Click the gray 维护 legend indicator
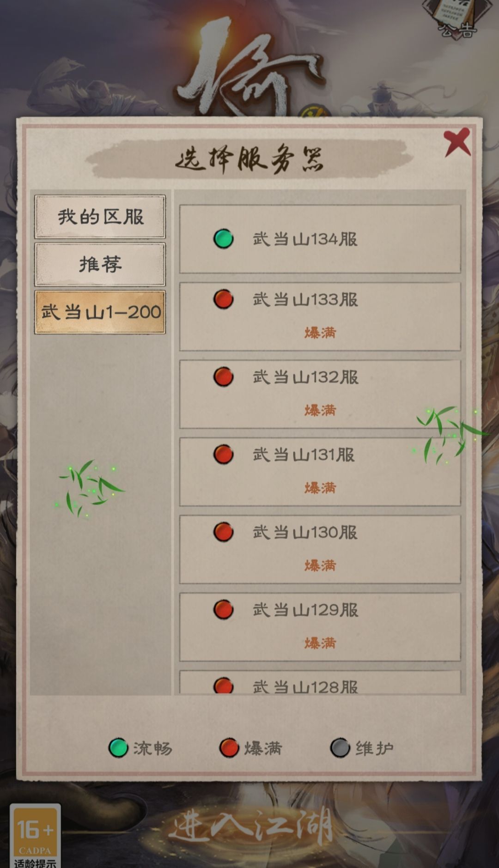The height and width of the screenshot is (868, 499). click(340, 748)
